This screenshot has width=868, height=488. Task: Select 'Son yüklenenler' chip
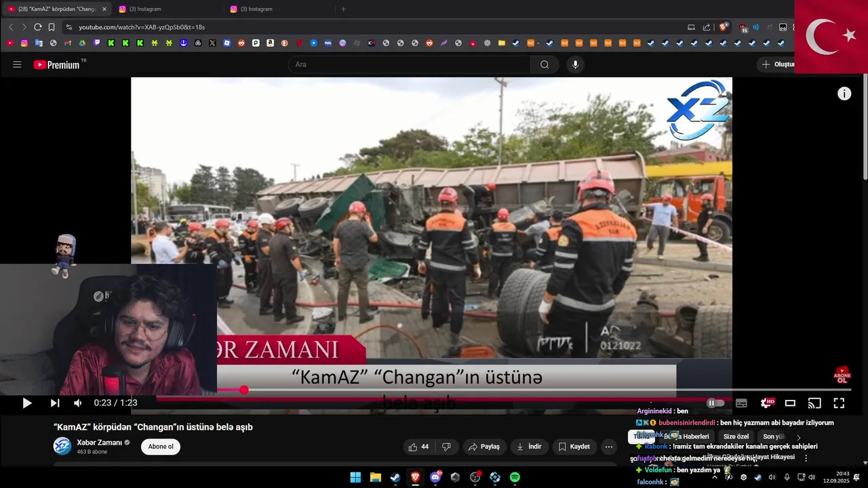[773, 436]
